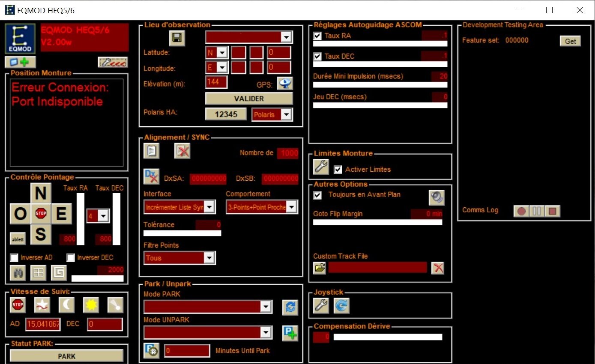Clear the Custom Track File with red X
Viewport: 595px width, 364px height.
click(438, 268)
